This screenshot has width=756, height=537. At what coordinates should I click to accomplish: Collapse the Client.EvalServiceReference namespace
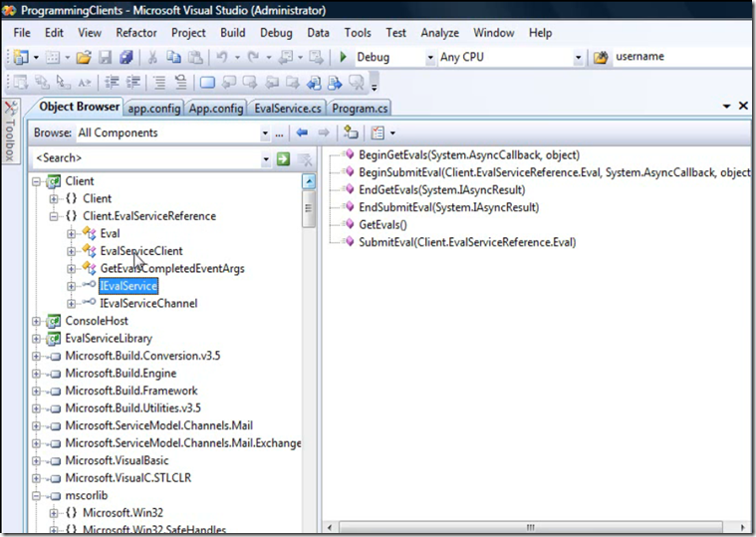[x=54, y=216]
